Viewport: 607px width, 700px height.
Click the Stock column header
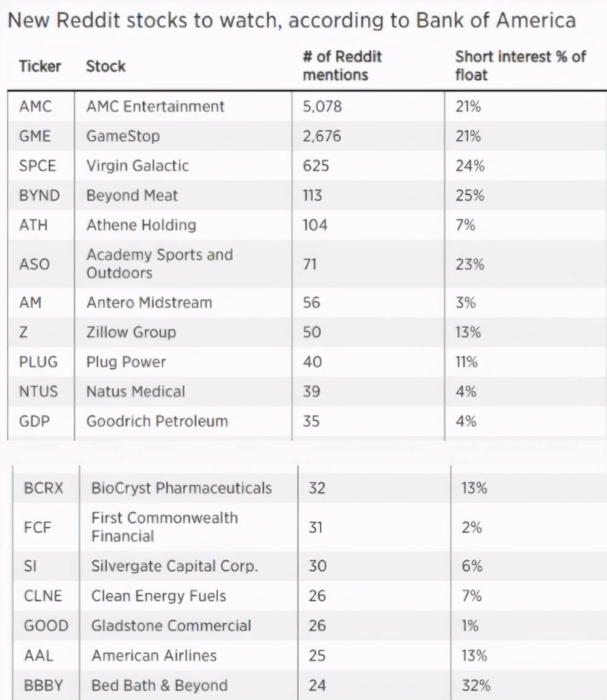105,66
